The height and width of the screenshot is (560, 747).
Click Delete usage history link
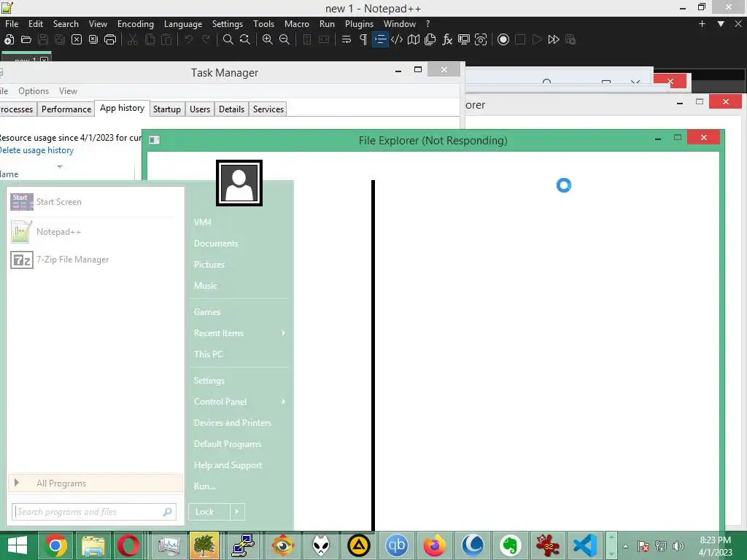pyautogui.click(x=36, y=150)
